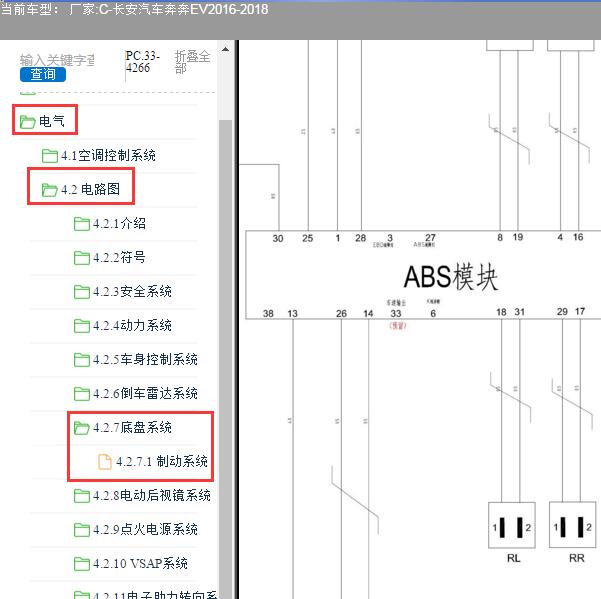
Task: Click the 4.2 电路图 open folder icon
Action: (x=49, y=190)
